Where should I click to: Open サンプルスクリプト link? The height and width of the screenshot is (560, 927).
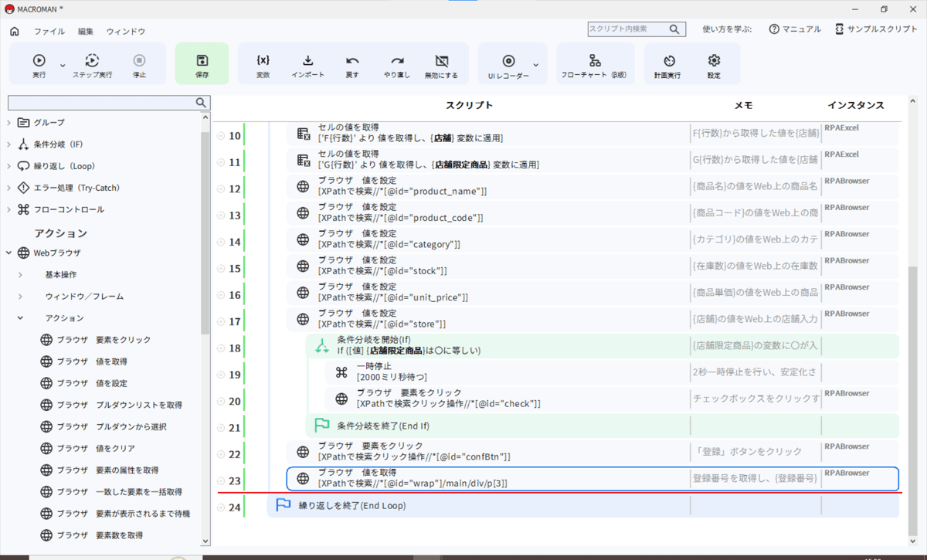(x=876, y=29)
